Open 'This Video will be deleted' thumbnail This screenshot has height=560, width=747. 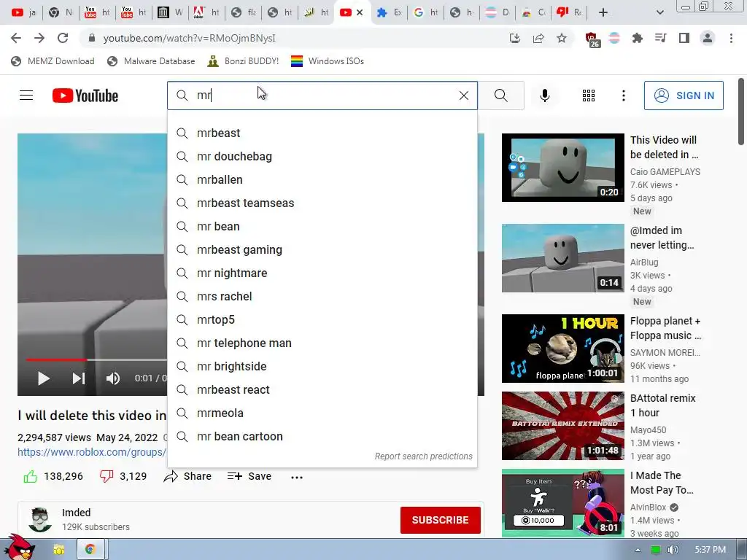(x=562, y=168)
